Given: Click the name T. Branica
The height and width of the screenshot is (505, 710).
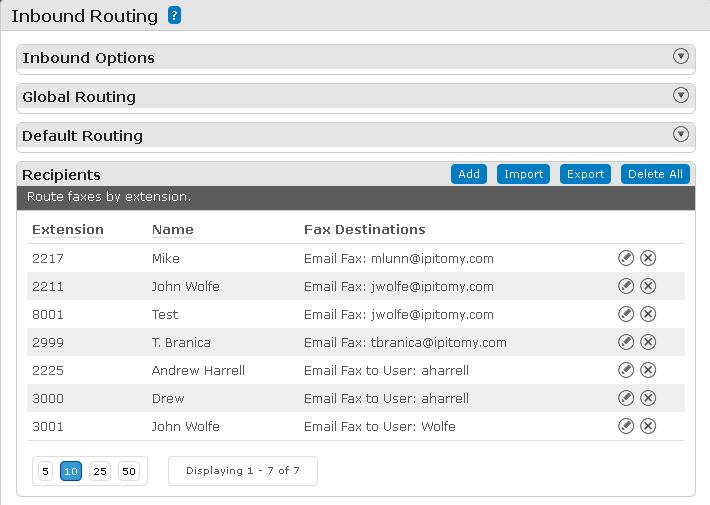Looking at the screenshot, I should (181, 343).
